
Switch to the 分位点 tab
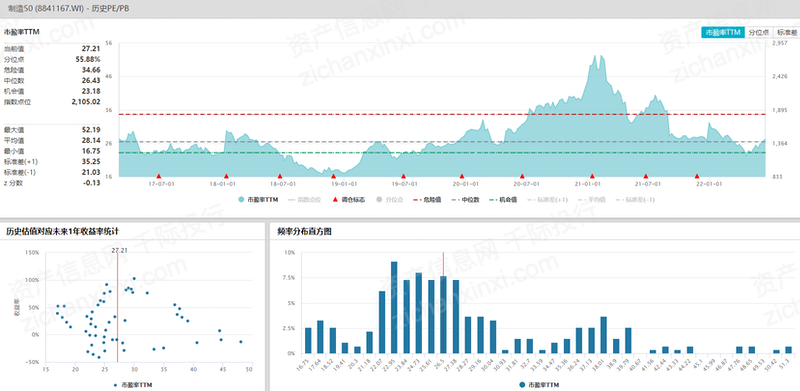(759, 32)
